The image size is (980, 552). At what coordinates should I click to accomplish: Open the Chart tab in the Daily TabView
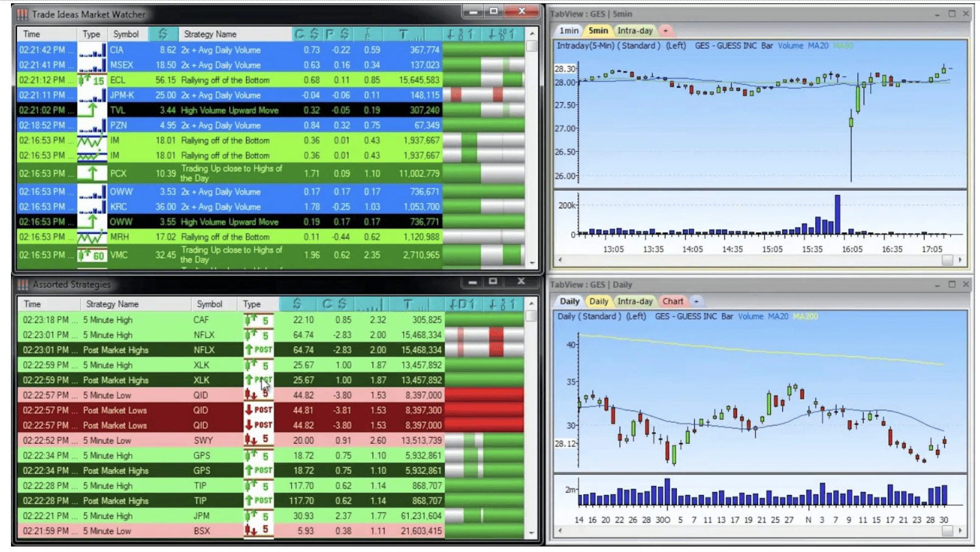pyautogui.click(x=673, y=301)
